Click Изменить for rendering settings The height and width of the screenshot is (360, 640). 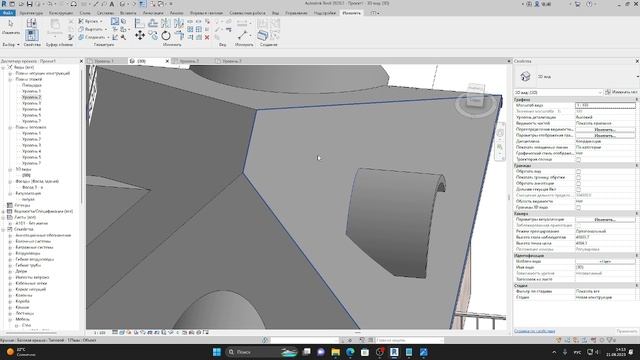pos(605,220)
